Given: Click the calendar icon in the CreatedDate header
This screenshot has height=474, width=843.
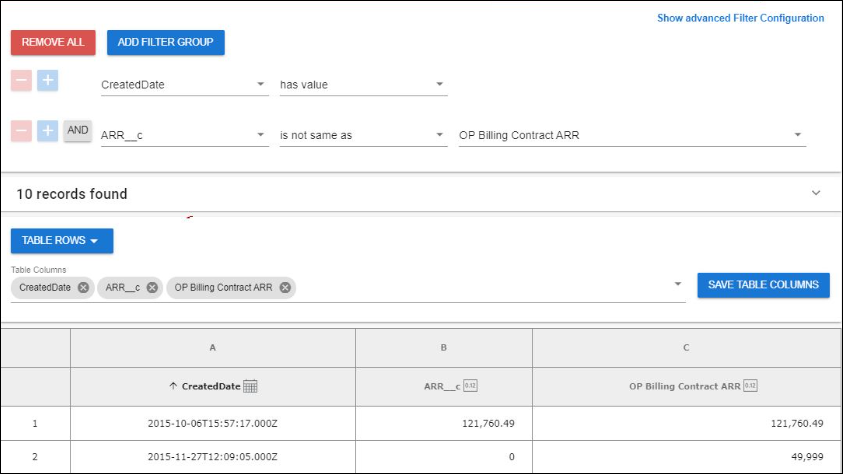Looking at the screenshot, I should click(x=250, y=386).
